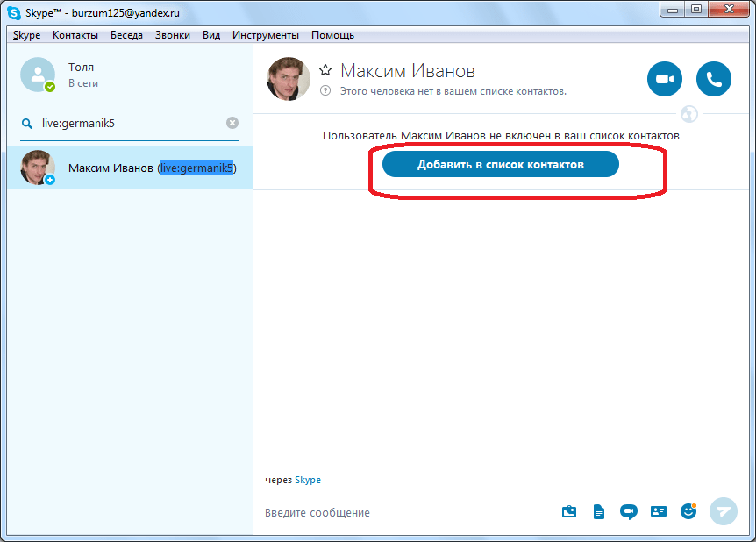Screen dimensions: 756x542
Task: Open the Беседа menu
Action: (x=126, y=35)
